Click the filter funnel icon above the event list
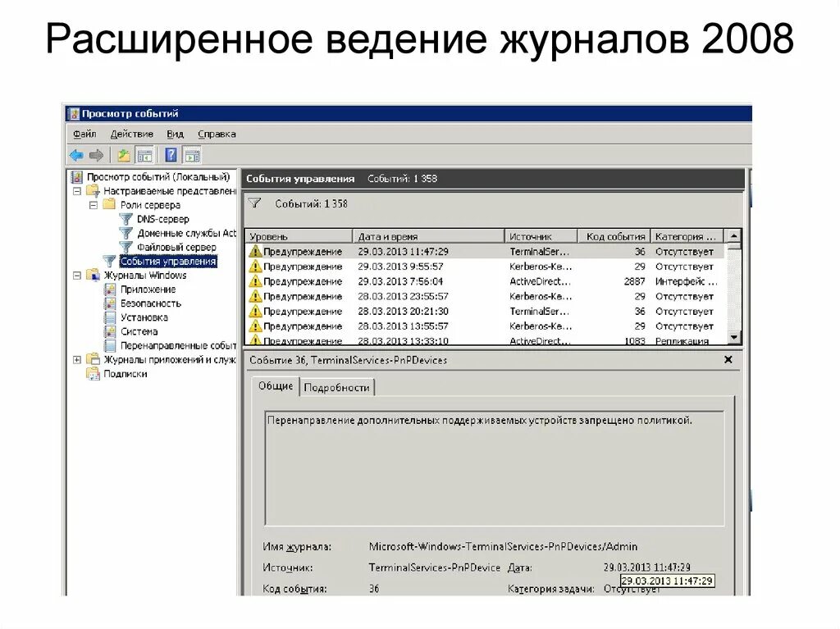This screenshot has width=840, height=629. [x=254, y=204]
